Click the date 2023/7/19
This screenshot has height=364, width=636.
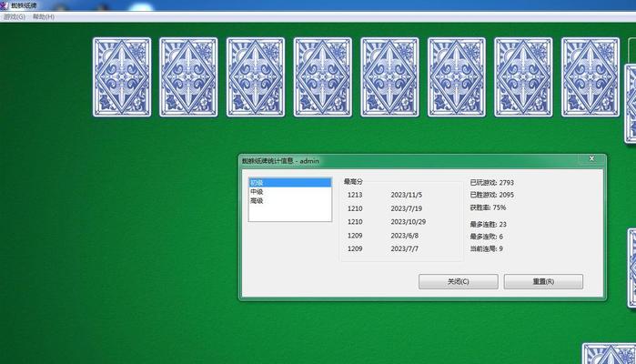[407, 208]
